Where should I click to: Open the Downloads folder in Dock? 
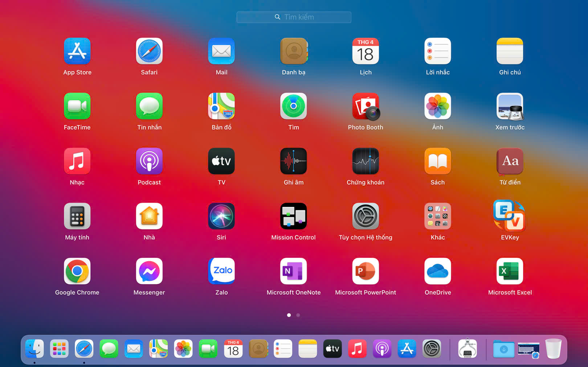(x=503, y=349)
